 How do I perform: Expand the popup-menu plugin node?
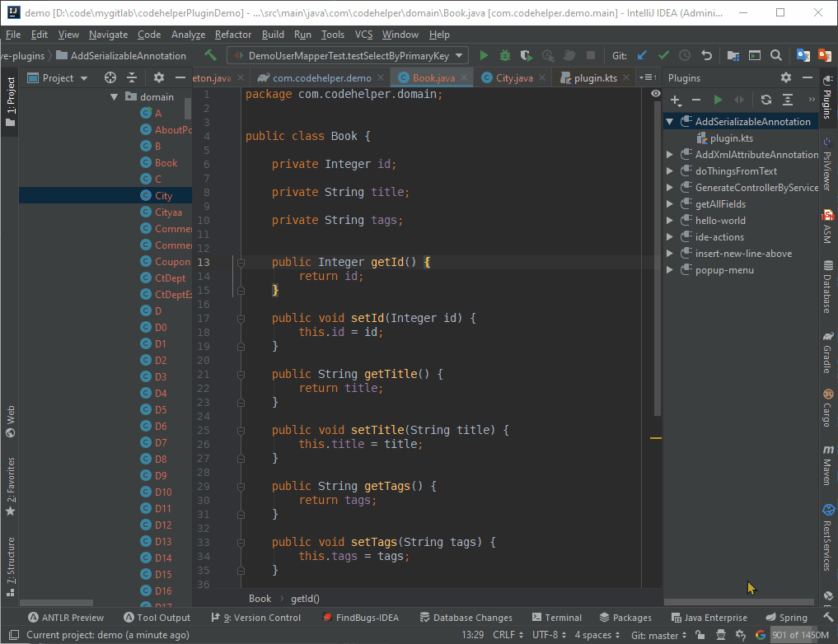(669, 270)
